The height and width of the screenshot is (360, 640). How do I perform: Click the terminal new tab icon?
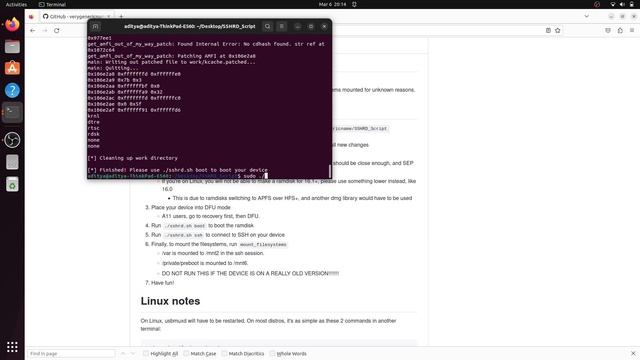pos(96,26)
